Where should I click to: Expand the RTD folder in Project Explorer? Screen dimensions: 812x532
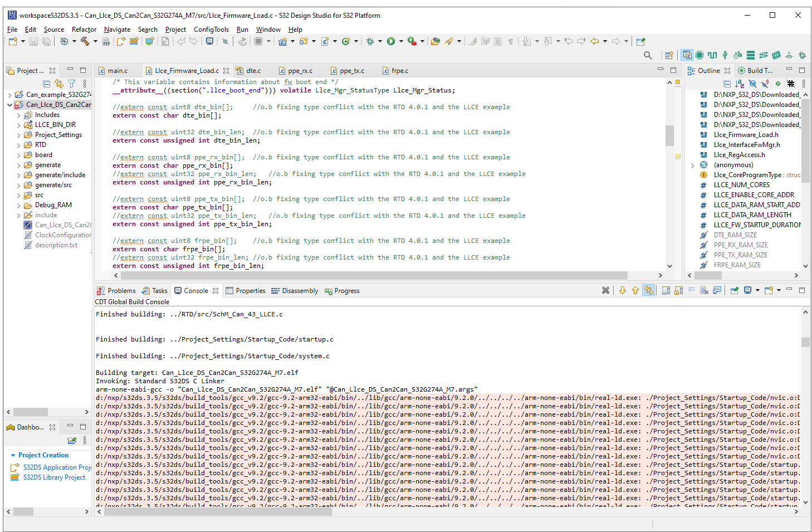click(x=18, y=144)
